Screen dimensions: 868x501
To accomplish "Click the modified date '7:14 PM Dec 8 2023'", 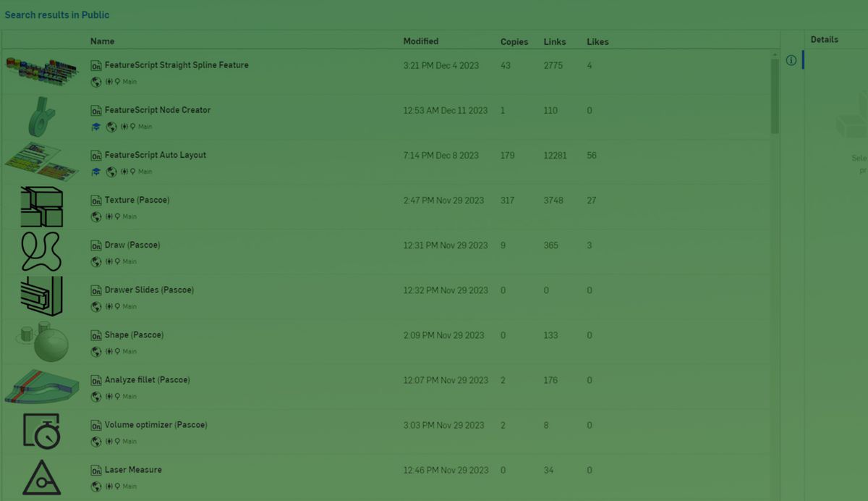I will [441, 155].
